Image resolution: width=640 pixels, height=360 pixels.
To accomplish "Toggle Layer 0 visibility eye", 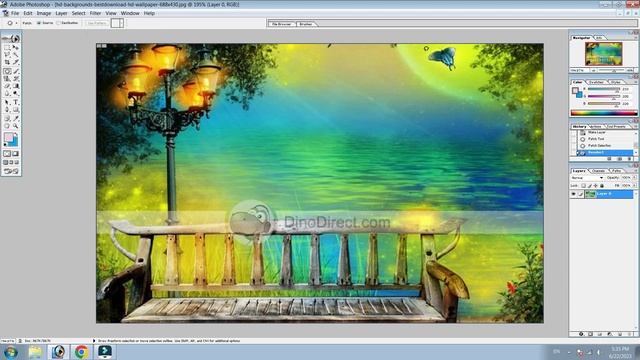I will coord(573,194).
